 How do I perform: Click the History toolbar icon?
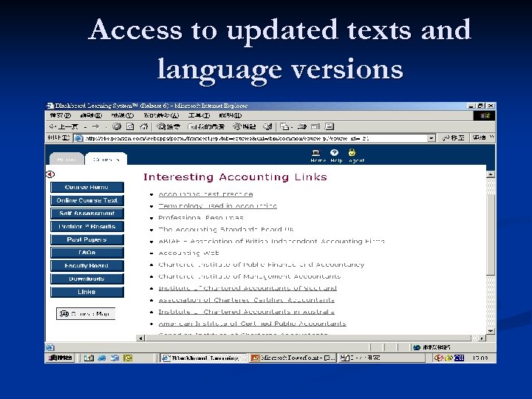tap(268, 127)
